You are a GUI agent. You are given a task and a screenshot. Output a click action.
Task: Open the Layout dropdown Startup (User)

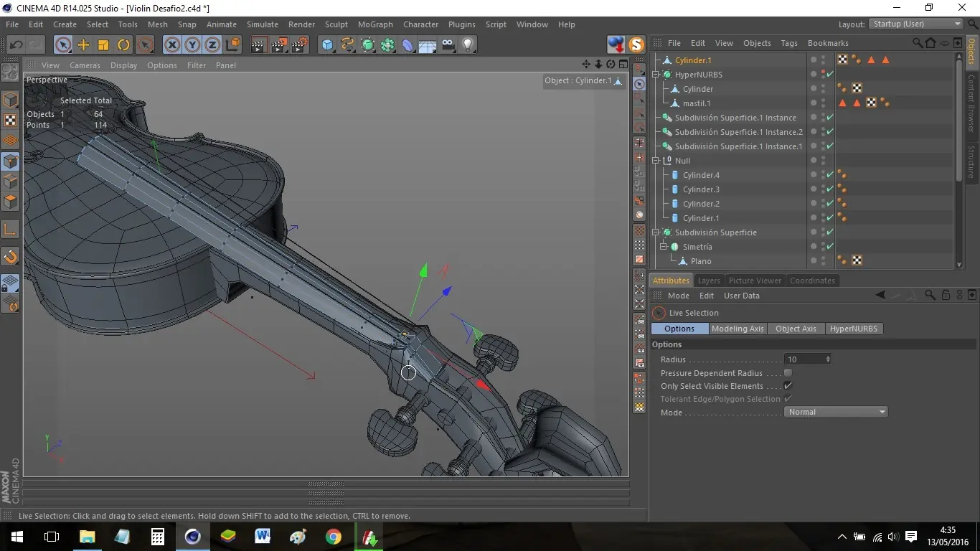916,24
